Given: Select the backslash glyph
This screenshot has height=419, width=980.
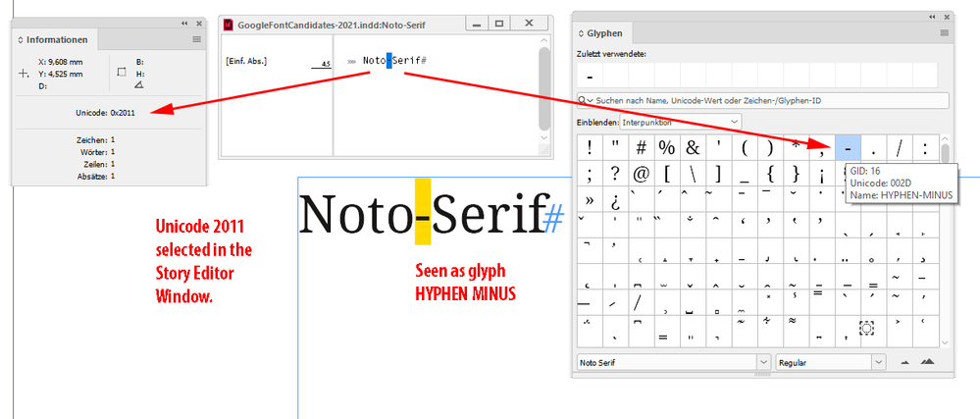Looking at the screenshot, I should pos(693,173).
